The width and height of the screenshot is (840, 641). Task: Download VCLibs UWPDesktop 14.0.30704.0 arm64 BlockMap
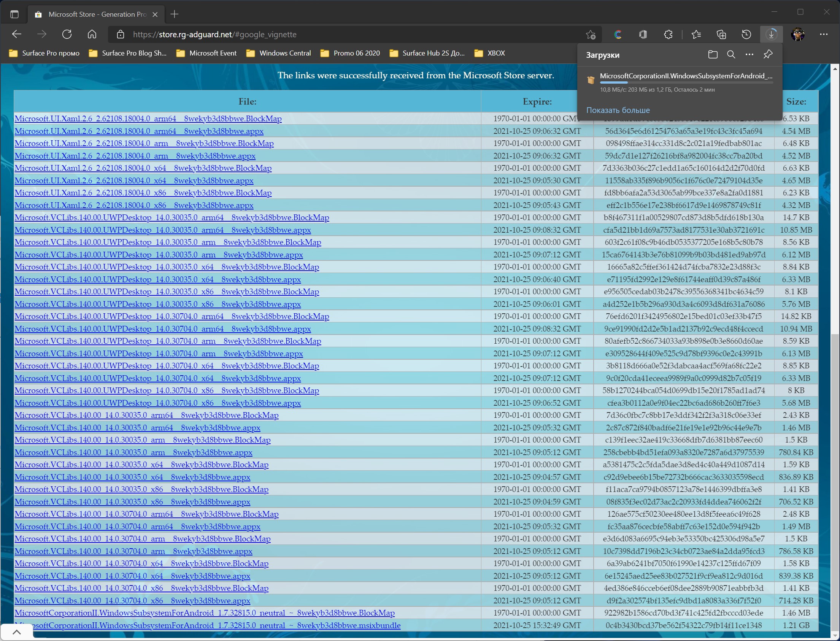[x=172, y=316]
